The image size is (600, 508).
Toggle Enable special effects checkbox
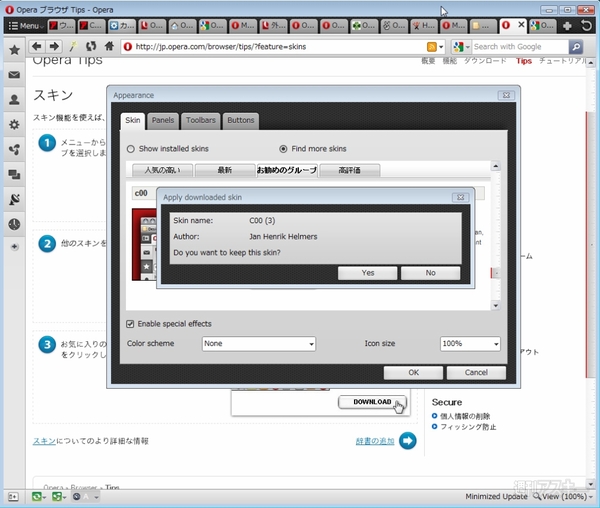130,324
